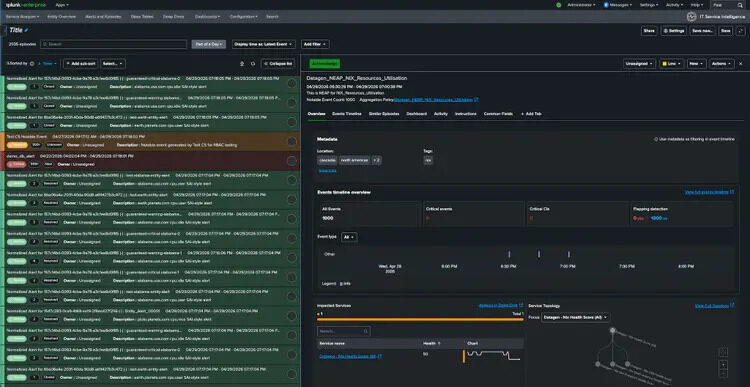Click the export icon above the episode list
Image resolution: width=750 pixels, height=387 pixels.
(x=242, y=64)
